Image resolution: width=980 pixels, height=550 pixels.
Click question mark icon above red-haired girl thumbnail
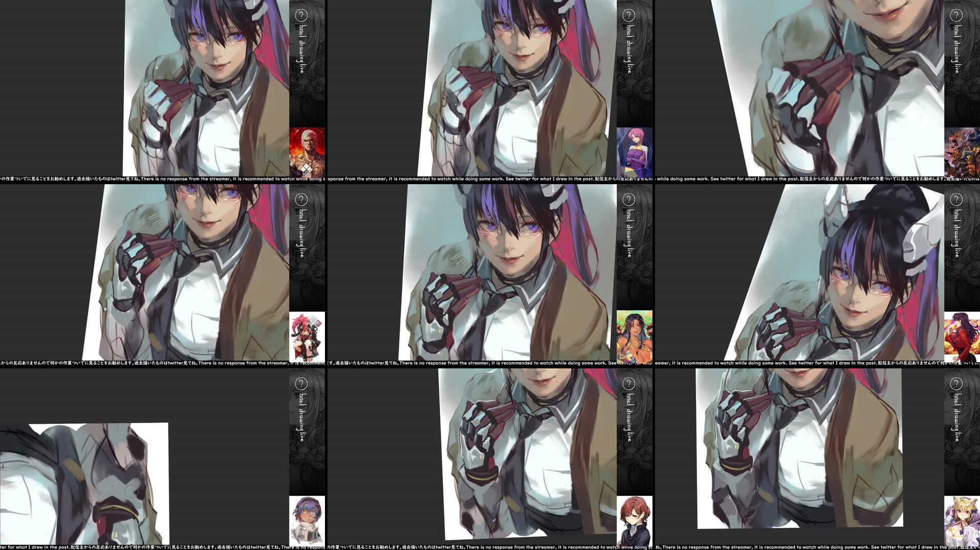(x=301, y=200)
